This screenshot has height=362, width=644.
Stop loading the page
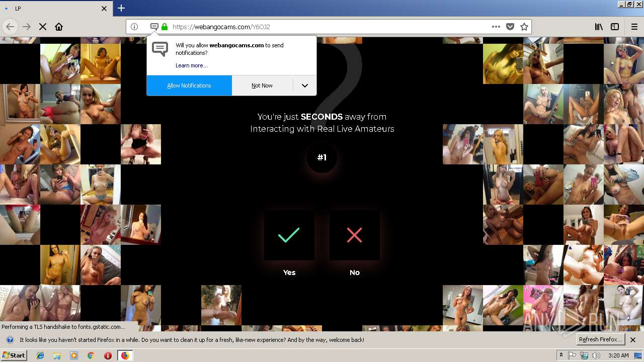[x=43, y=27]
